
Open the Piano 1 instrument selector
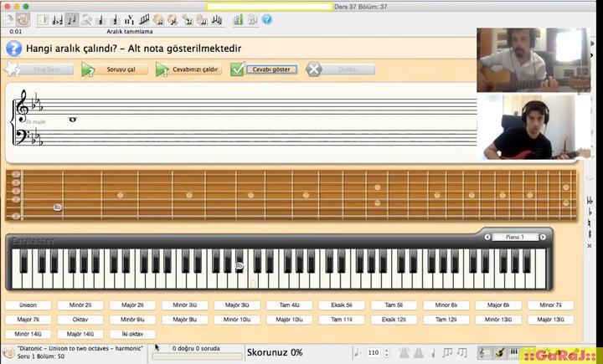[x=515, y=237]
